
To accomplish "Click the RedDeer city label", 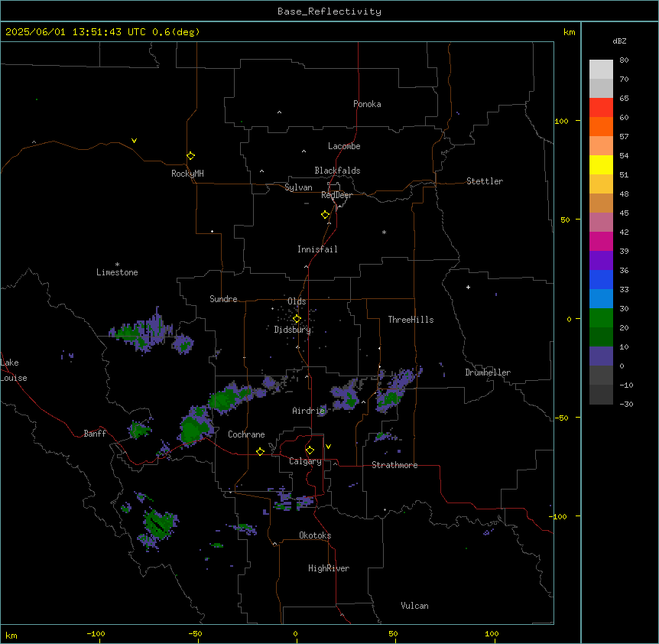I will pyautogui.click(x=336, y=195).
